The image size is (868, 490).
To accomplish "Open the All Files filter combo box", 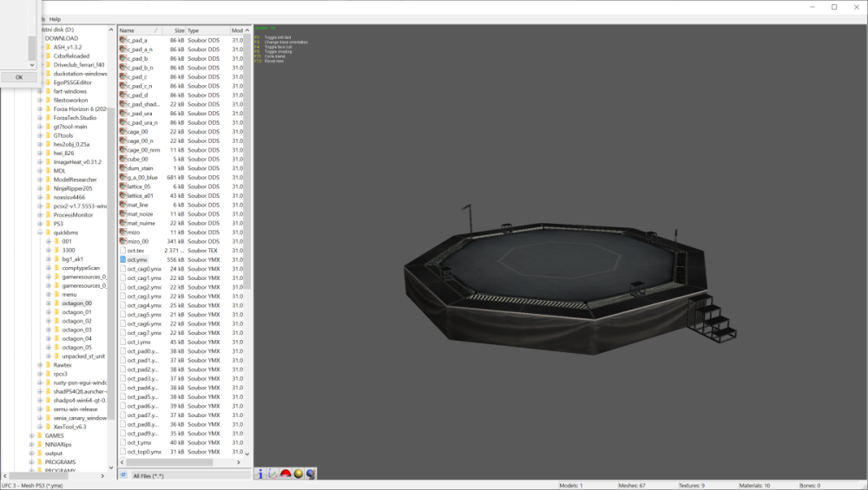I will tap(190, 475).
